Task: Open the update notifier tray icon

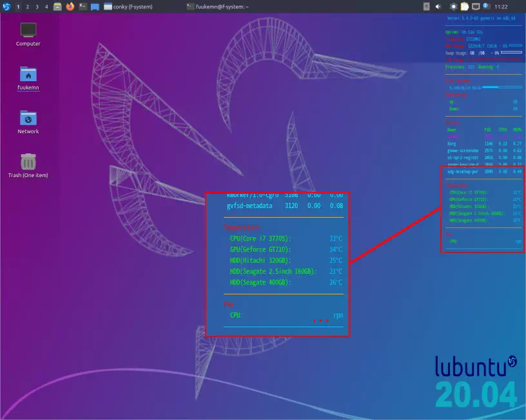Action: [486, 6]
